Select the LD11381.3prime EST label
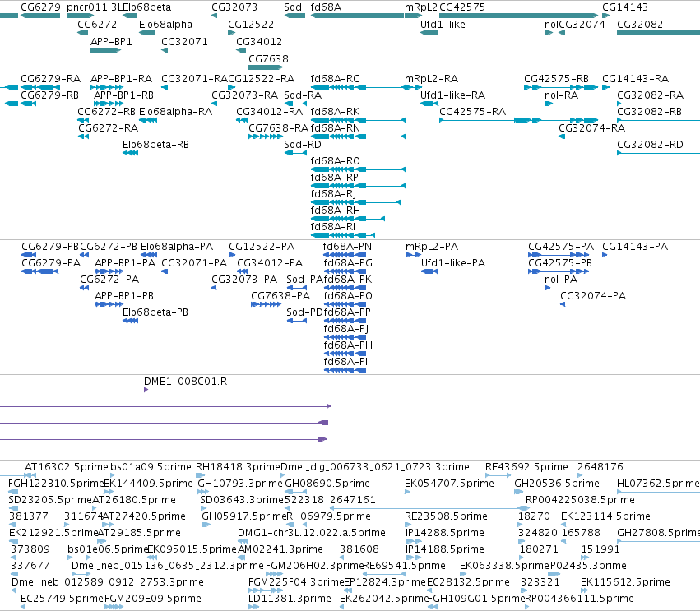This screenshot has height=611, width=700. [x=290, y=599]
